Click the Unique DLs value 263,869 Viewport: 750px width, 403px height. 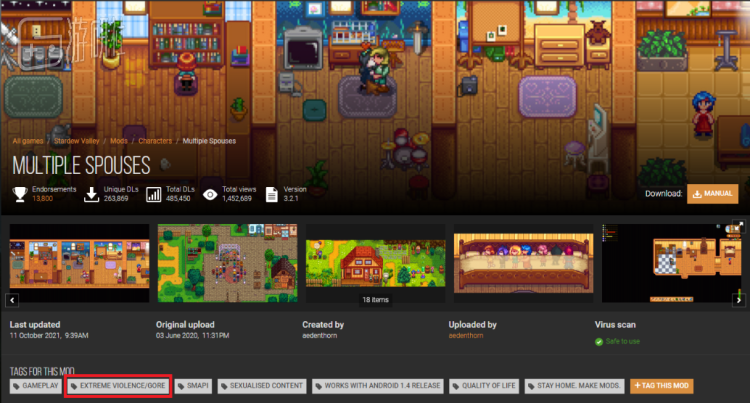coord(116,198)
